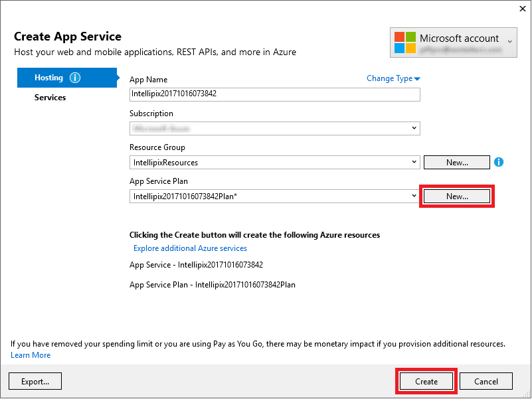Open the Microsoft account dropdown arrow
This screenshot has height=399, width=532.
pos(510,41)
